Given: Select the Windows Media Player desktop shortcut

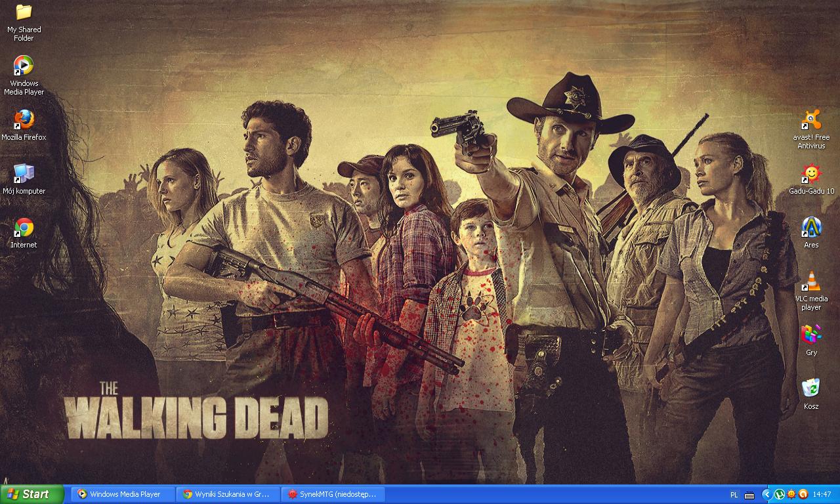Looking at the screenshot, I should click(24, 75).
